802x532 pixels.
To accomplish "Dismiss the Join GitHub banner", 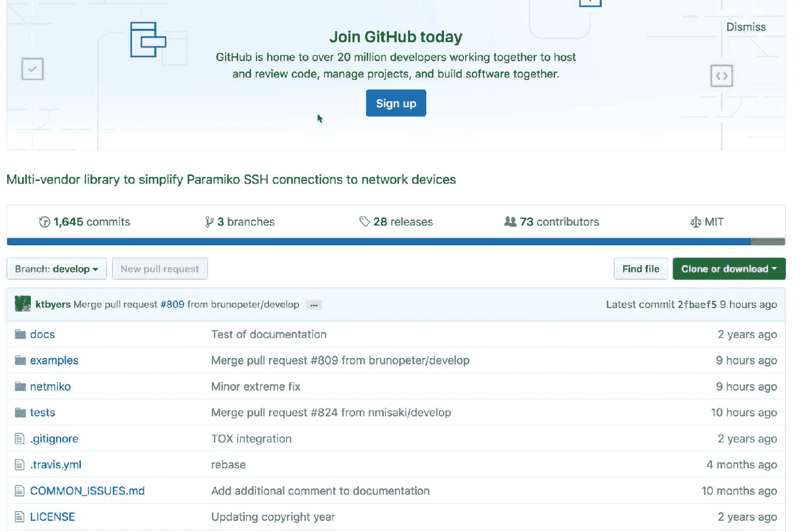I will (746, 27).
